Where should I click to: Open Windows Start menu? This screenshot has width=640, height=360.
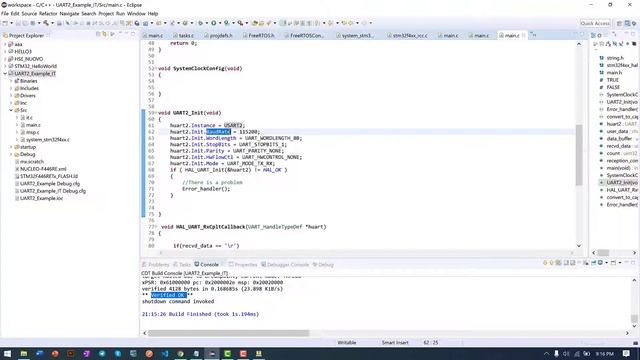point(7,353)
